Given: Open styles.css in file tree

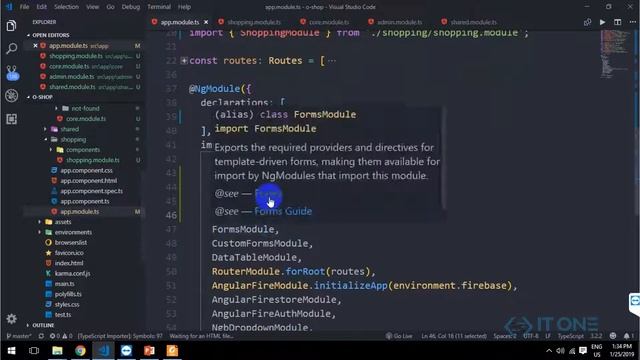Looking at the screenshot, I should [x=67, y=304].
